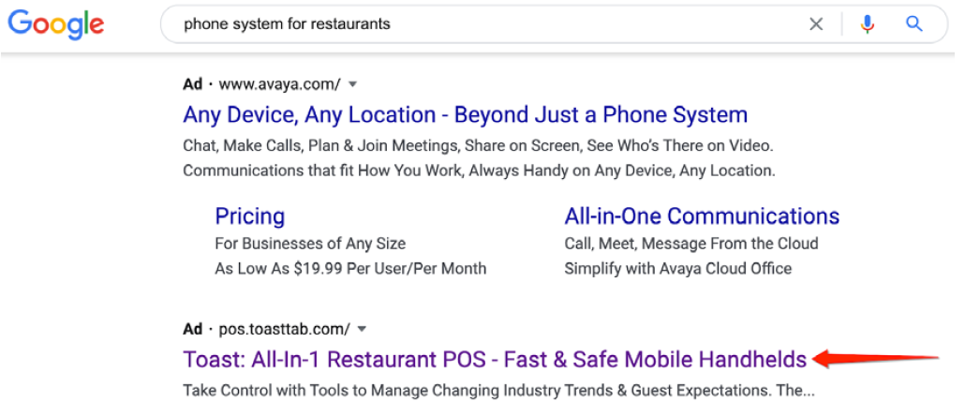Click the 'Simplify with Avaya Cloud Office' text
The width and height of the screenshot is (980, 416).
(x=678, y=269)
